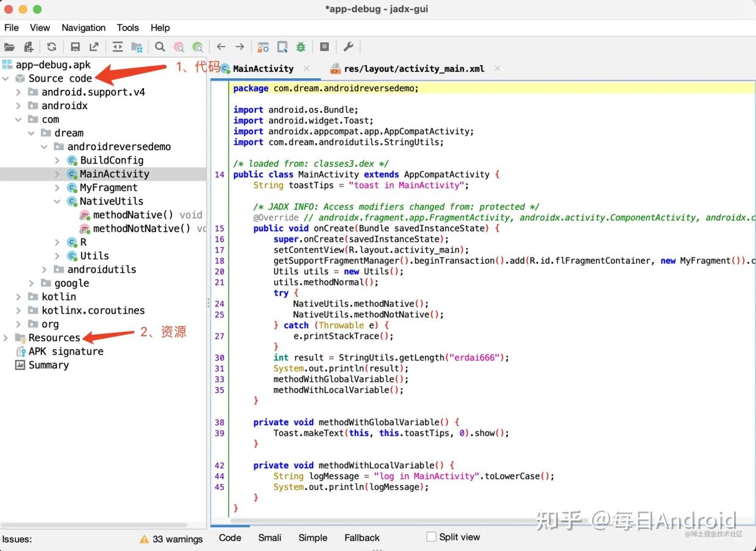Open the Navigation menu
The height and width of the screenshot is (551, 756).
pos(84,27)
